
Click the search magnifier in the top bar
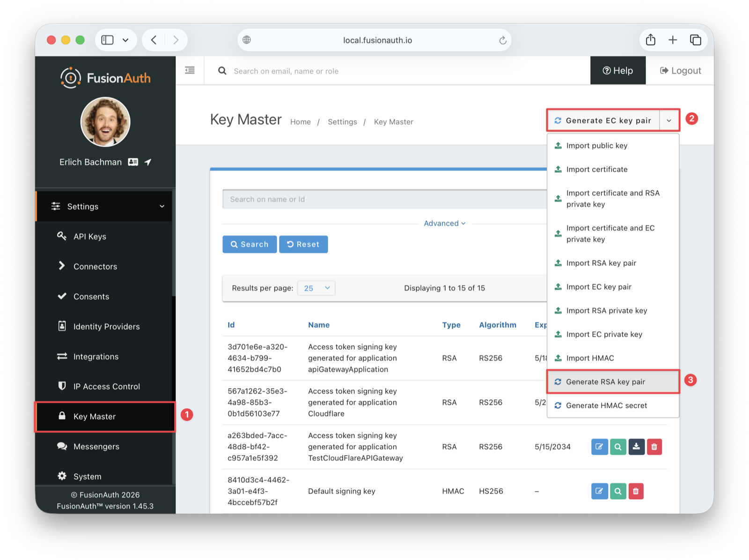pyautogui.click(x=222, y=71)
